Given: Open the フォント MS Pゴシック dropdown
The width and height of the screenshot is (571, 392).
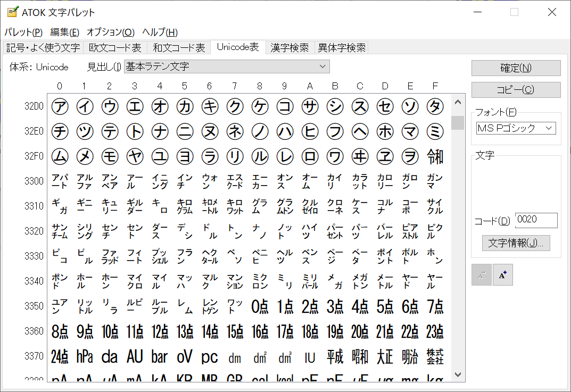Looking at the screenshot, I should [516, 128].
